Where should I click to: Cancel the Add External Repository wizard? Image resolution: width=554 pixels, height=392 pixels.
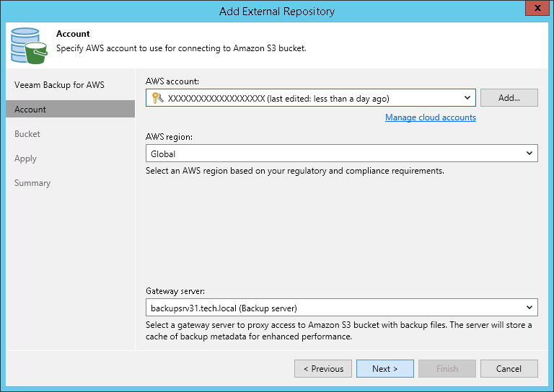coord(509,369)
